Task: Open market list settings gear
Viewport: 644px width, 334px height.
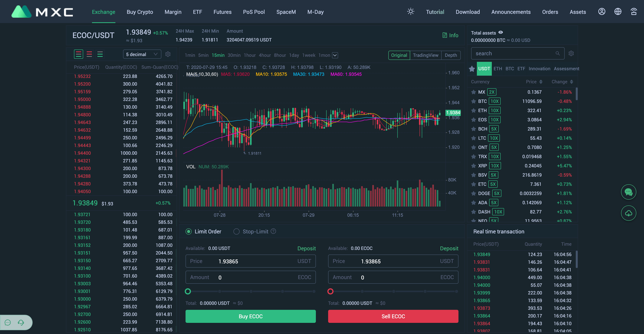Action: (571, 53)
